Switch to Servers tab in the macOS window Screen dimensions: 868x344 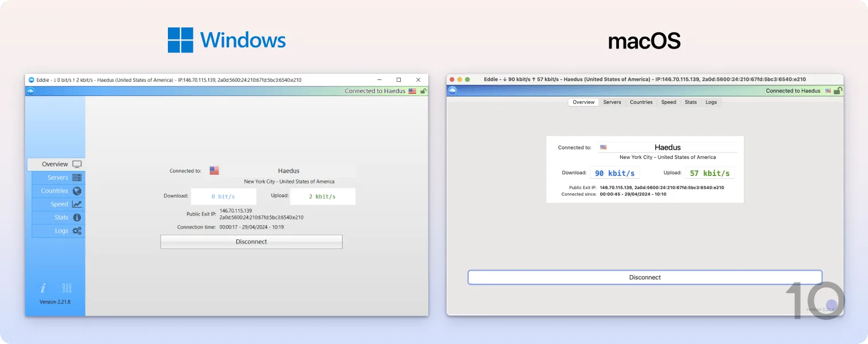click(x=612, y=102)
